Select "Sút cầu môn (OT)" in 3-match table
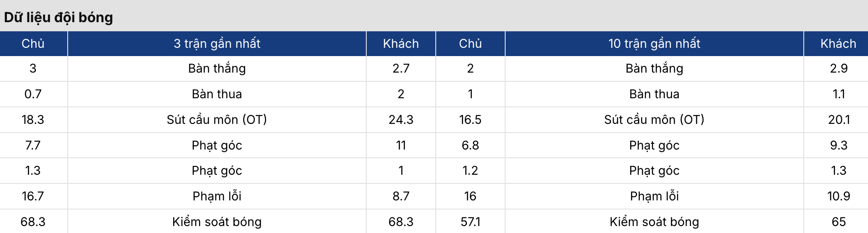The height and width of the screenshot is (233, 868). (x=217, y=120)
